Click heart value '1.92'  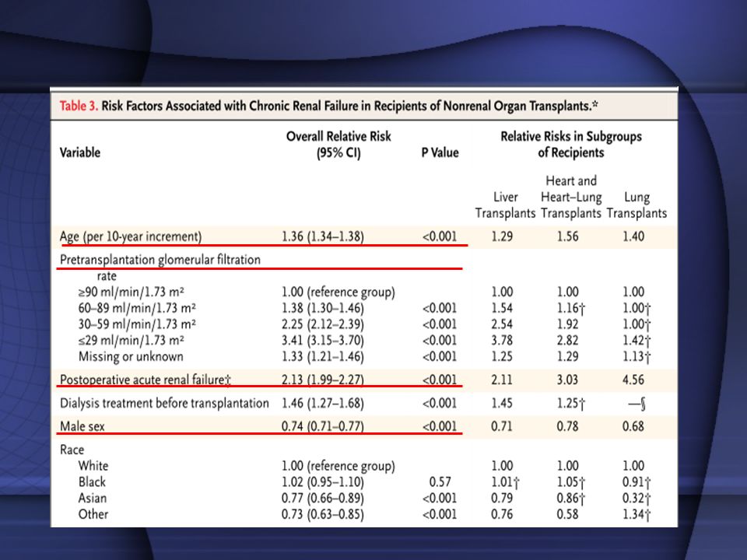tap(568, 324)
